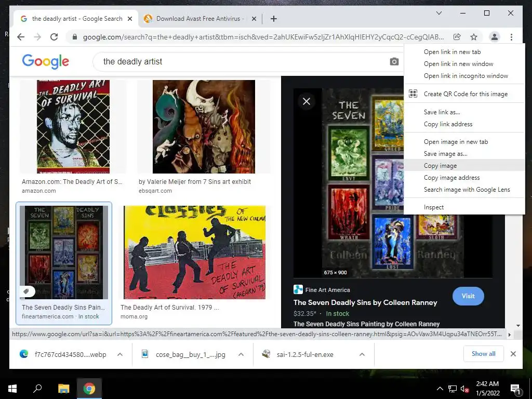The image size is (532, 399).
Task: Click the preview panel scroll down arrow
Action: [518, 326]
